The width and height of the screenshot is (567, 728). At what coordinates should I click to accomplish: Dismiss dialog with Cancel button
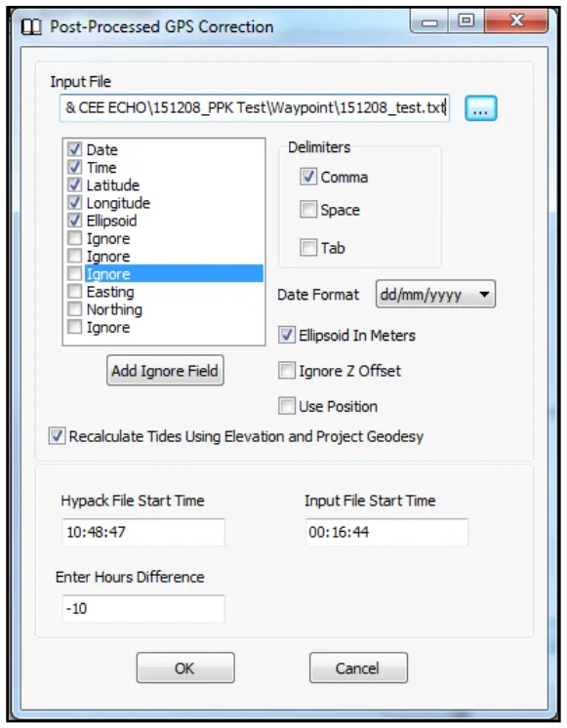coord(358,667)
